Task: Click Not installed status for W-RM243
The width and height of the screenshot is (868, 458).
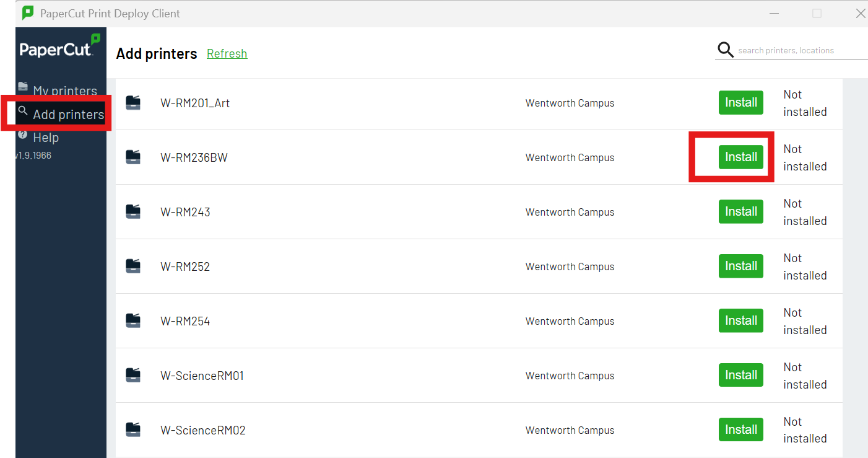Action: tap(805, 212)
